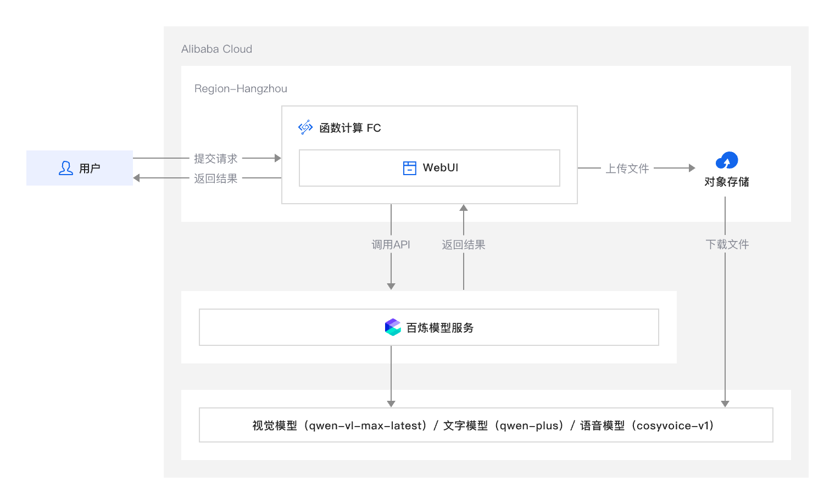Select the 用户 user box
The width and height of the screenshot is (835, 504).
click(x=80, y=168)
